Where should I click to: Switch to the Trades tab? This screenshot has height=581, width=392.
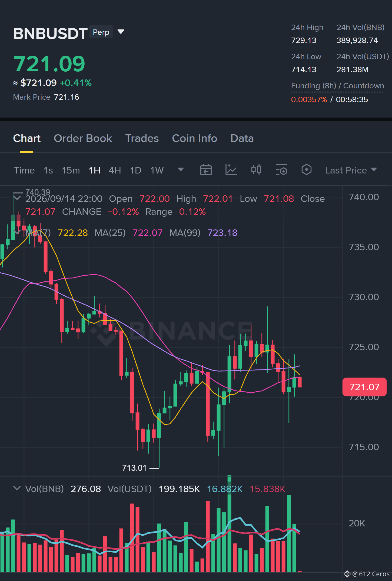coord(142,138)
